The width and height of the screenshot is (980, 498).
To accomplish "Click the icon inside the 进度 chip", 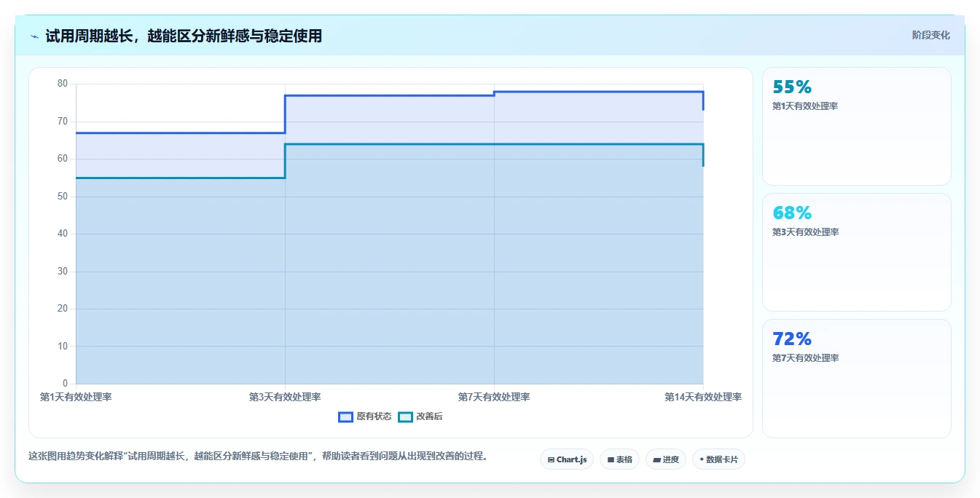I will (656, 460).
